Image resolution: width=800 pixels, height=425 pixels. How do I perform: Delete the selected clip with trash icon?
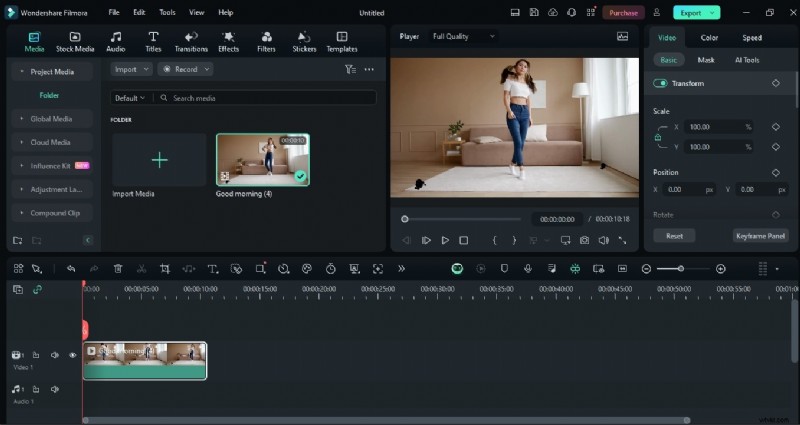[118, 269]
